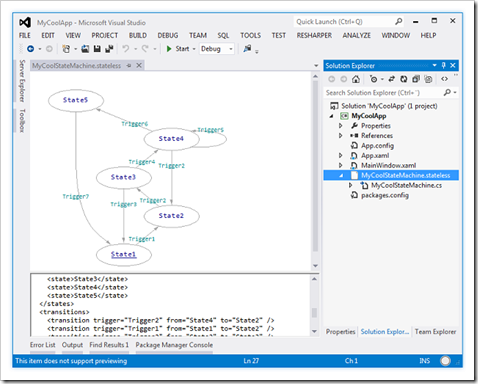Click the Find in Files toolbar icon
The height and width of the screenshot is (384, 478).
coord(247,49)
